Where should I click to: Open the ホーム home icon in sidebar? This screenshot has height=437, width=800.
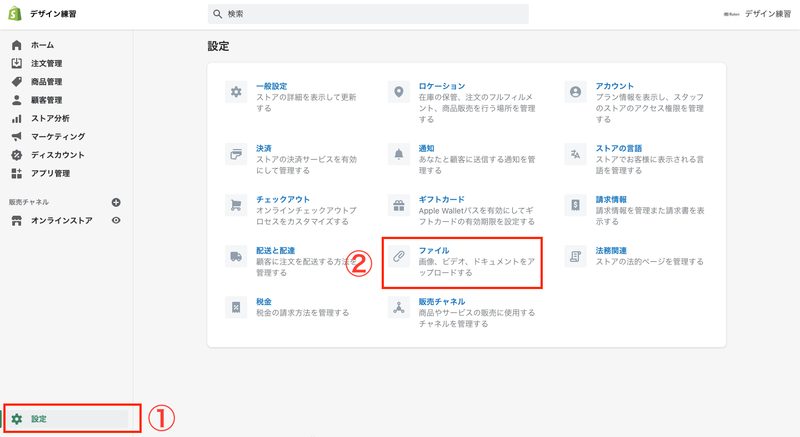click(x=16, y=45)
